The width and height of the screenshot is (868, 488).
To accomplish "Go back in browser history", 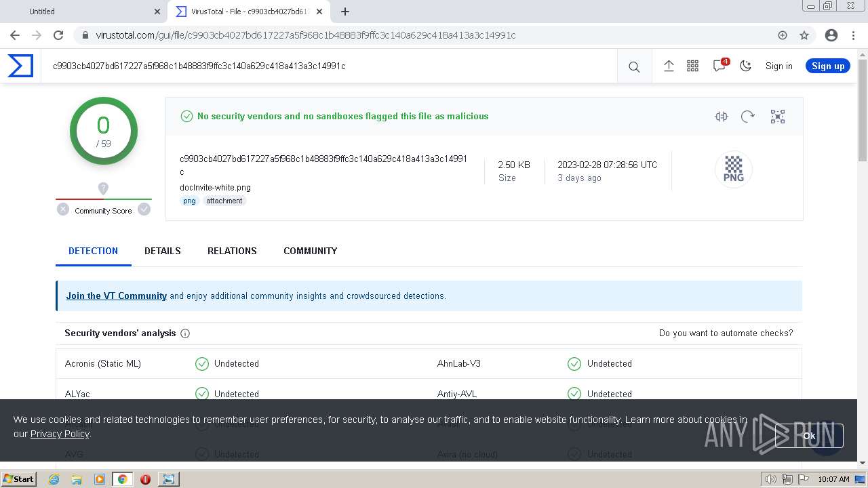I will click(x=15, y=35).
